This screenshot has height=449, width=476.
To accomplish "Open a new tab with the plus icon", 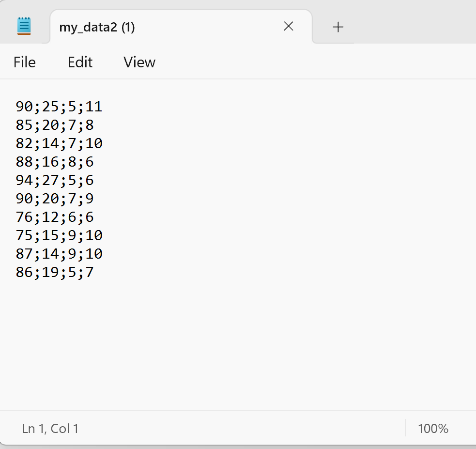I will (x=338, y=27).
